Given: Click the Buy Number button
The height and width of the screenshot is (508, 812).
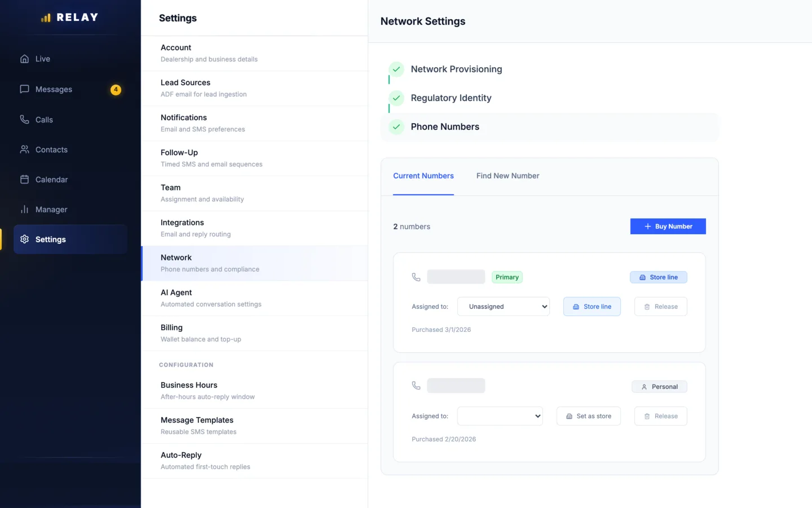Looking at the screenshot, I should point(668,226).
